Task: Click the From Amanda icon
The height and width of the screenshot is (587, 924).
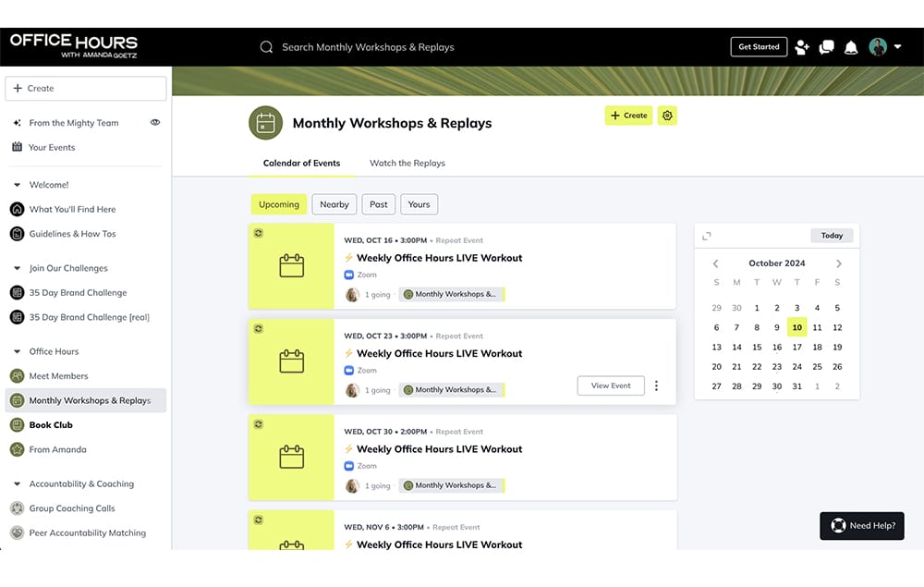Action: (17, 449)
